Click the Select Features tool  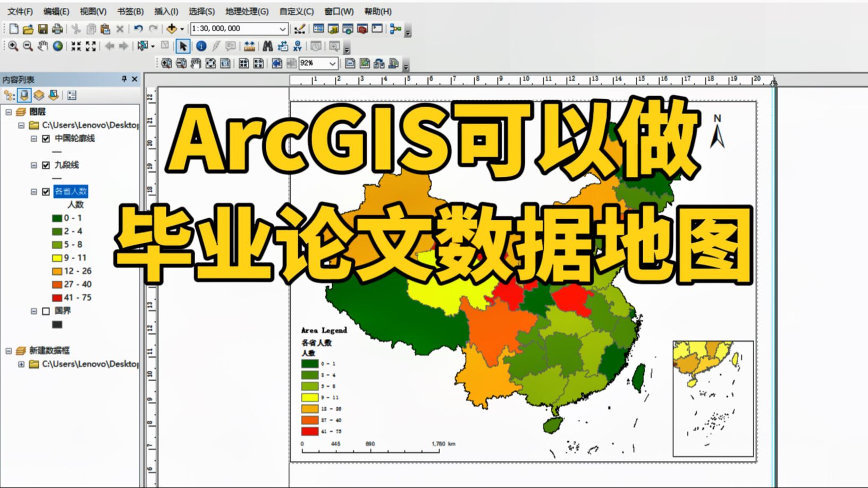tap(142, 46)
